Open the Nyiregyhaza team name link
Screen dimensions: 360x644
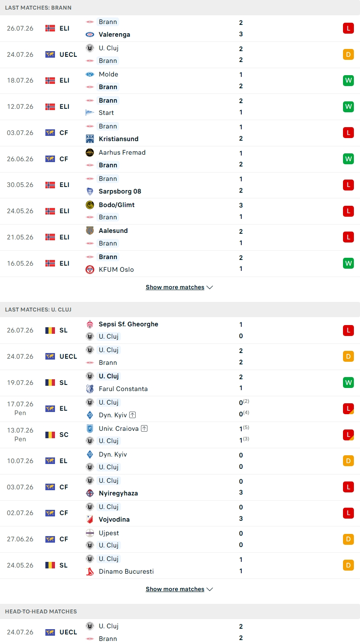(118, 493)
